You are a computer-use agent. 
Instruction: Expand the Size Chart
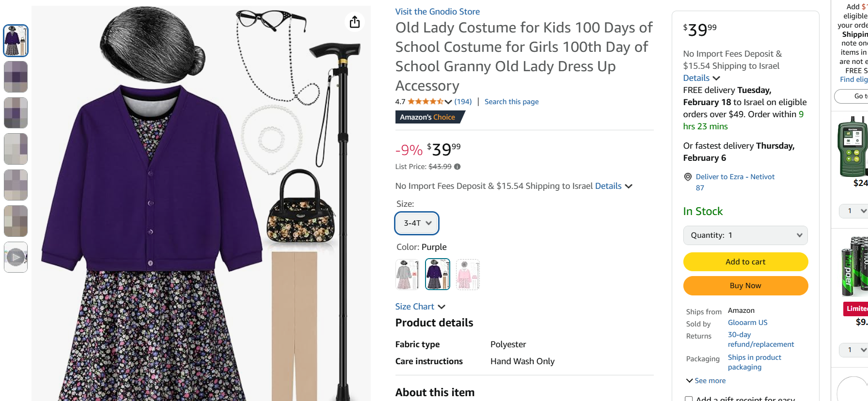click(420, 307)
